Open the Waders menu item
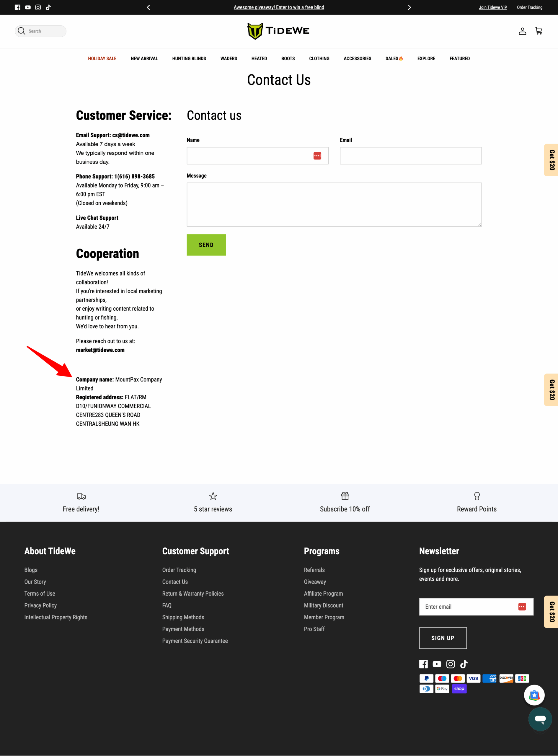Screen dimensions: 558x756 (229, 58)
